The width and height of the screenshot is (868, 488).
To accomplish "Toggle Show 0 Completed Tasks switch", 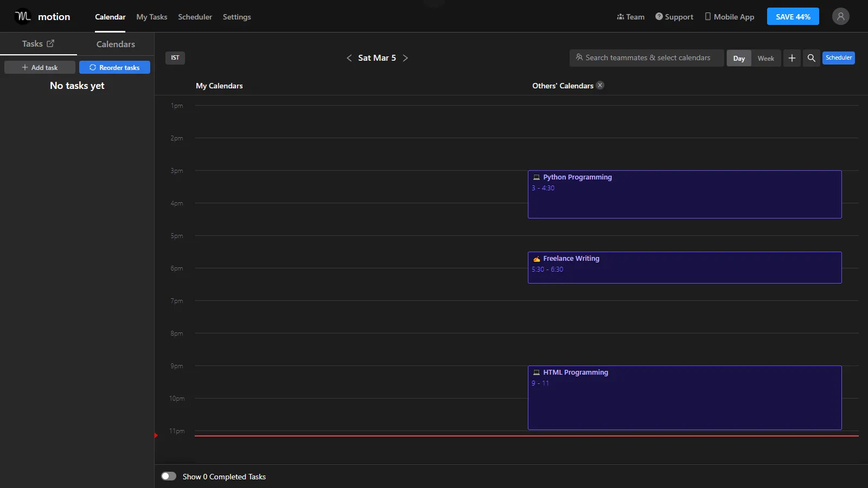I will click(169, 476).
